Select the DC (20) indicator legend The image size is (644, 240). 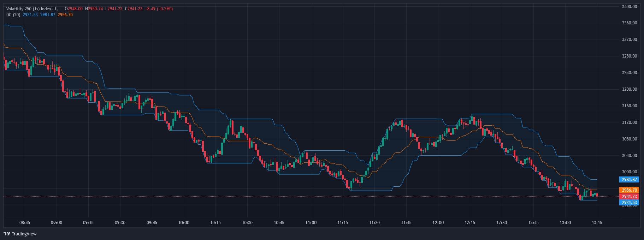[13, 14]
